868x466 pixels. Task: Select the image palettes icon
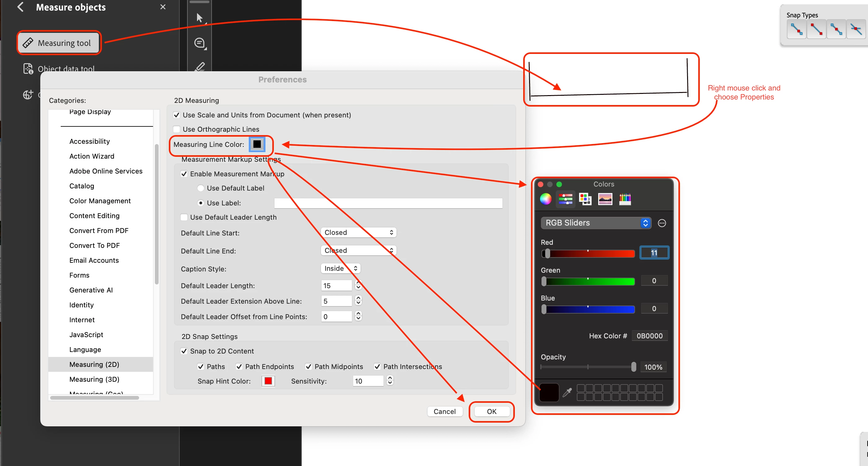point(605,199)
